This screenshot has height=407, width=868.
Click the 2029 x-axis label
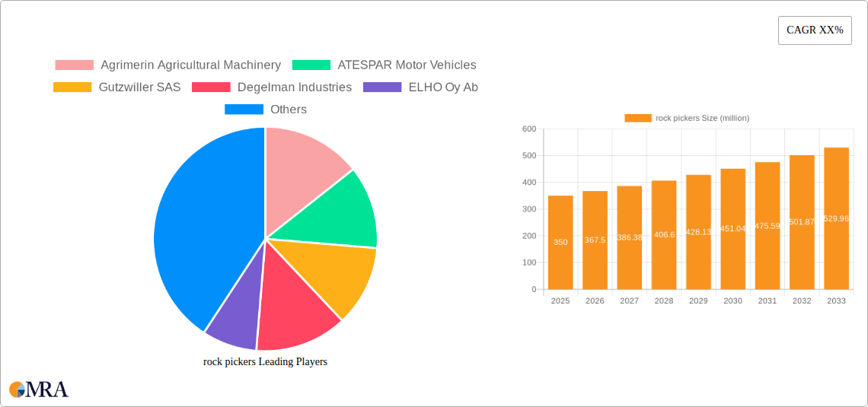point(699,300)
